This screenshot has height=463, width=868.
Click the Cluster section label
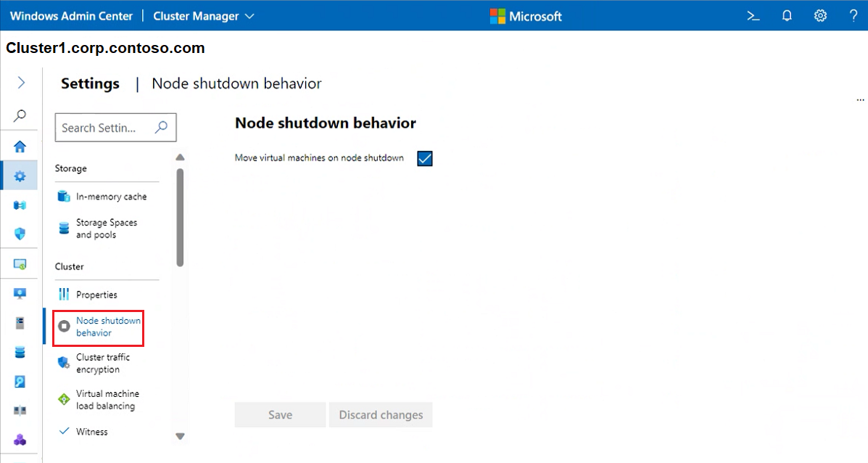click(x=69, y=266)
